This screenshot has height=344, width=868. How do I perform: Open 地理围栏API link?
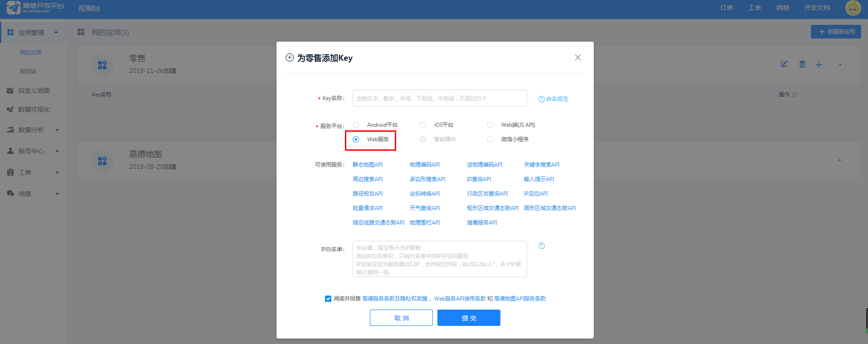click(x=425, y=223)
